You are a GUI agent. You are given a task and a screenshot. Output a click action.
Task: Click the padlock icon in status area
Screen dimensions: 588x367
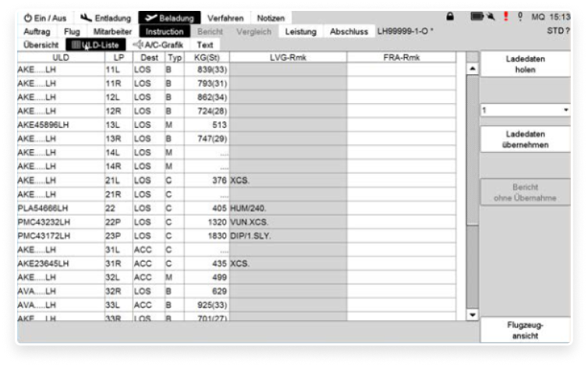(x=451, y=16)
